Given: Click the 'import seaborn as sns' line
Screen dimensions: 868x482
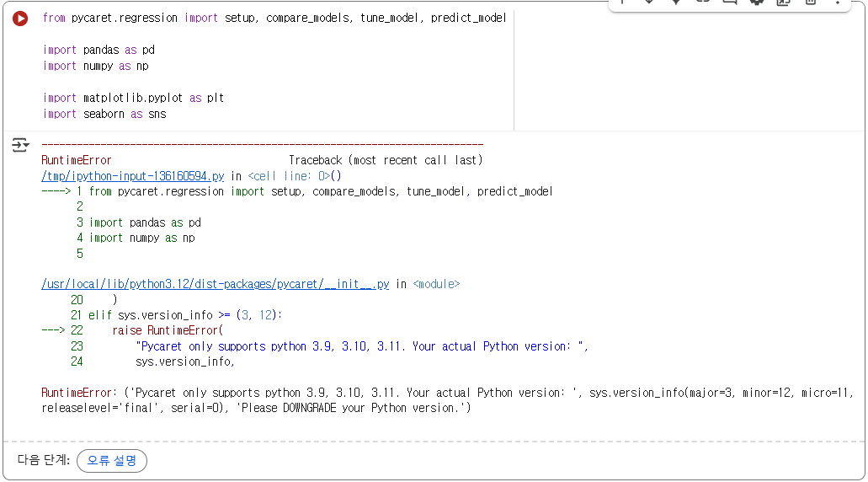Looking at the screenshot, I should coord(104,114).
